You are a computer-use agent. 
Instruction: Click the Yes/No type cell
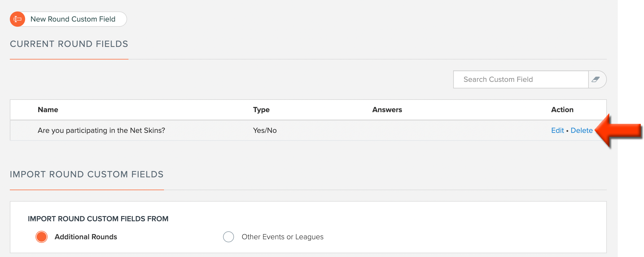click(264, 130)
